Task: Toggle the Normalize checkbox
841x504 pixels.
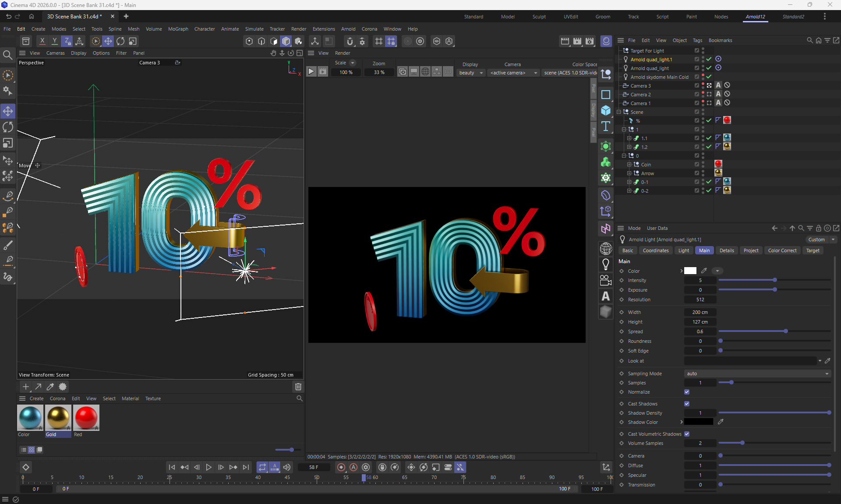Action: click(x=687, y=392)
